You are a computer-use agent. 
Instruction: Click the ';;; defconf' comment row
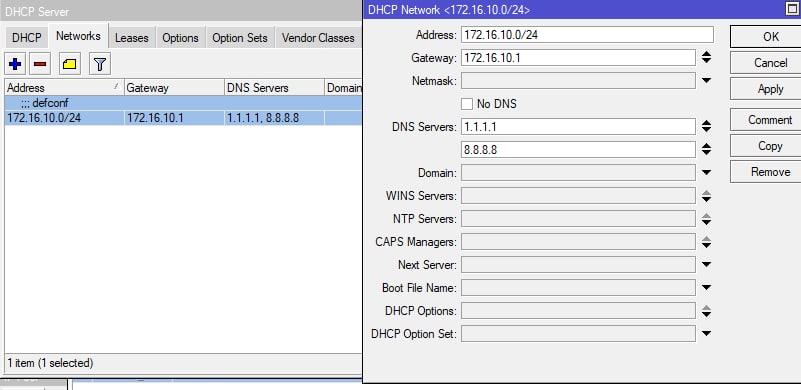coord(183,104)
